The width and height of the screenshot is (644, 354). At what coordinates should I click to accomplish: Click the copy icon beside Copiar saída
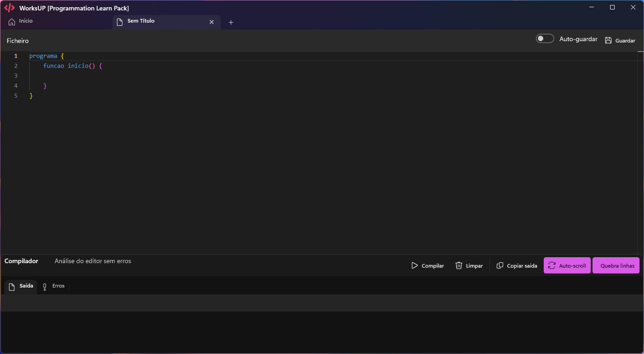[500, 265]
